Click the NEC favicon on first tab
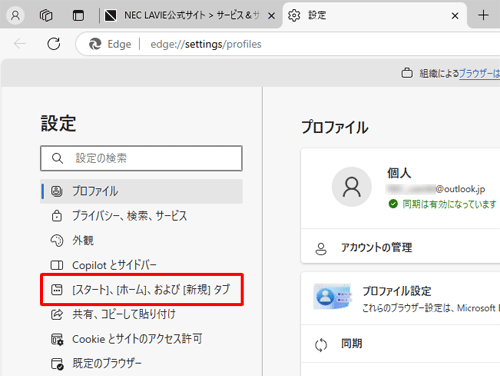 click(x=110, y=15)
